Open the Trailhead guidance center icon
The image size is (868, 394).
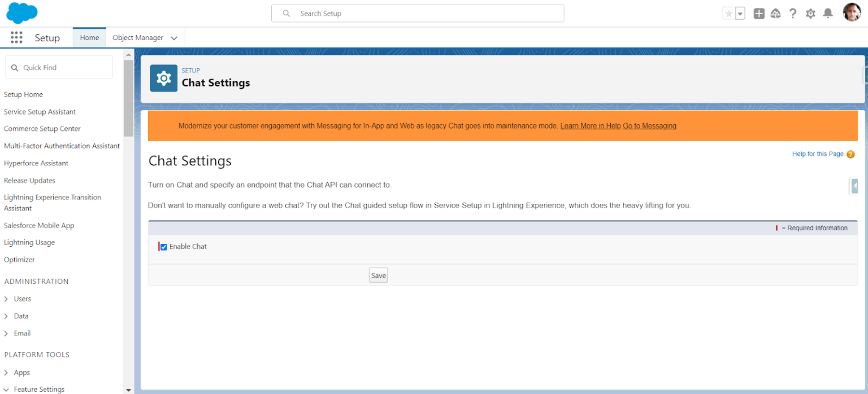click(776, 13)
